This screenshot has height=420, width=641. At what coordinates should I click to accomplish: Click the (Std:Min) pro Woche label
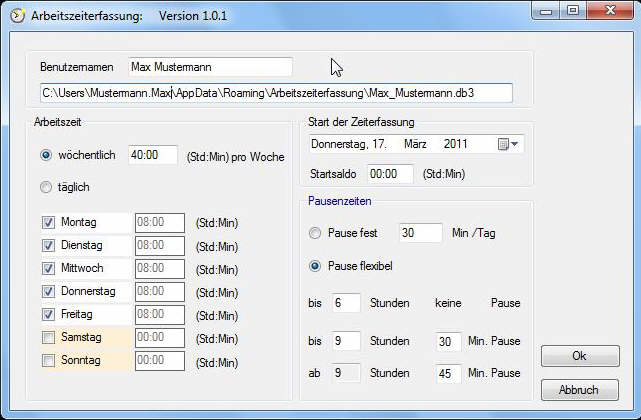click(x=235, y=157)
